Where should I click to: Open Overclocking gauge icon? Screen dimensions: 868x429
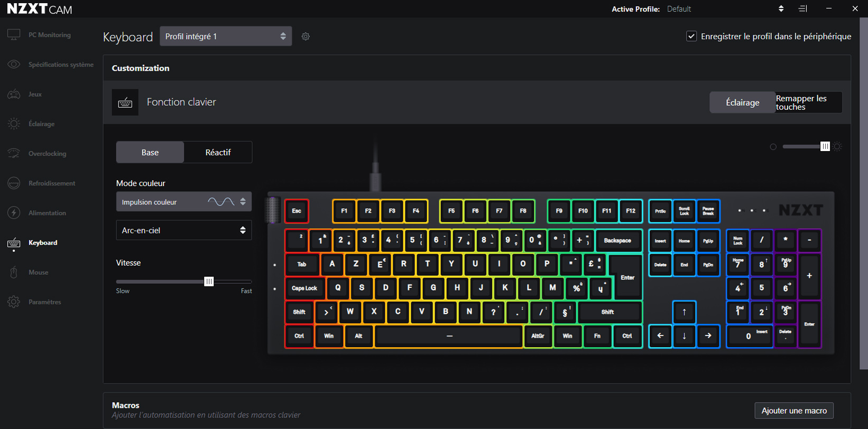tap(14, 154)
